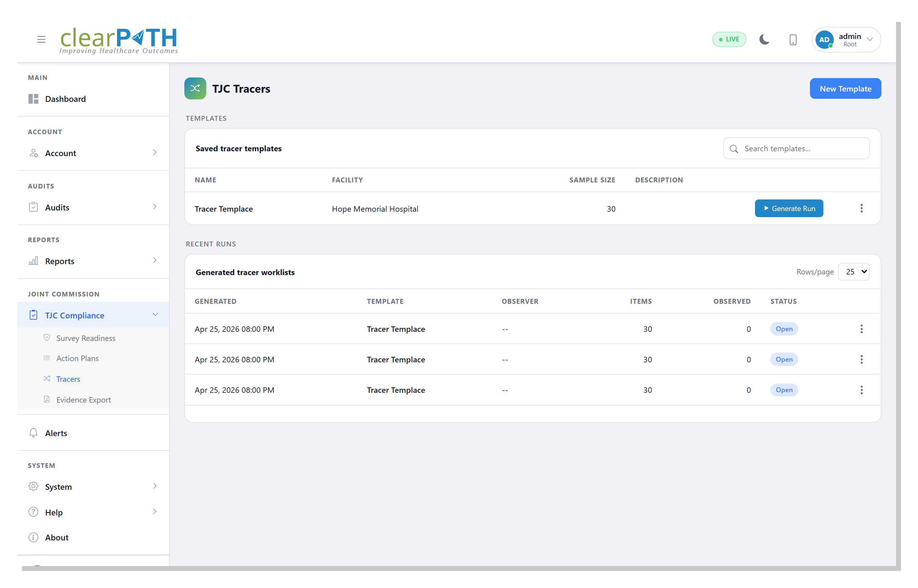918x588 pixels.
Task: Open kebab menu for Tracer Templace template
Action: (x=861, y=209)
